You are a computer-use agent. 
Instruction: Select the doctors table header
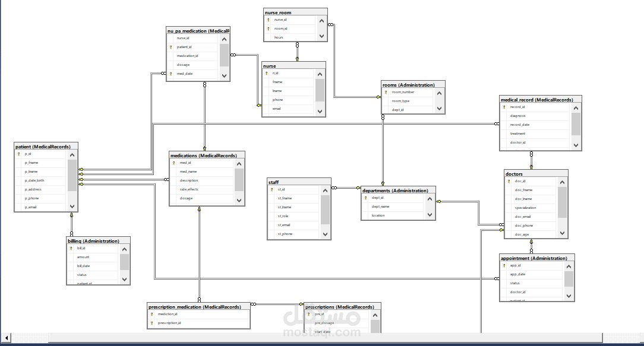(536, 174)
